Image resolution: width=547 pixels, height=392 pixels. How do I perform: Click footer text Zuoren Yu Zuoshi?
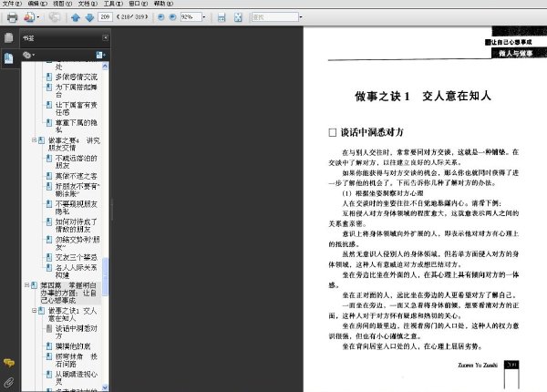pyautogui.click(x=478, y=365)
